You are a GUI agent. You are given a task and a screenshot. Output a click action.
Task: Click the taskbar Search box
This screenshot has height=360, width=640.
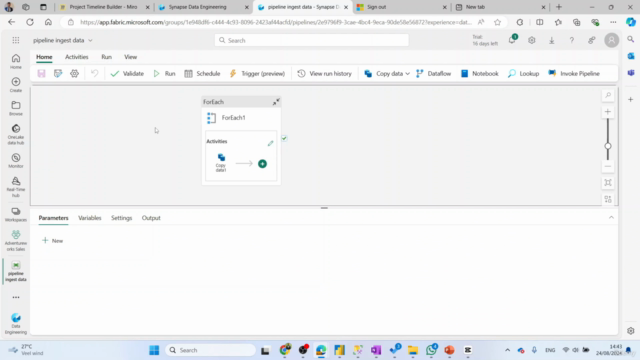tap(211, 350)
